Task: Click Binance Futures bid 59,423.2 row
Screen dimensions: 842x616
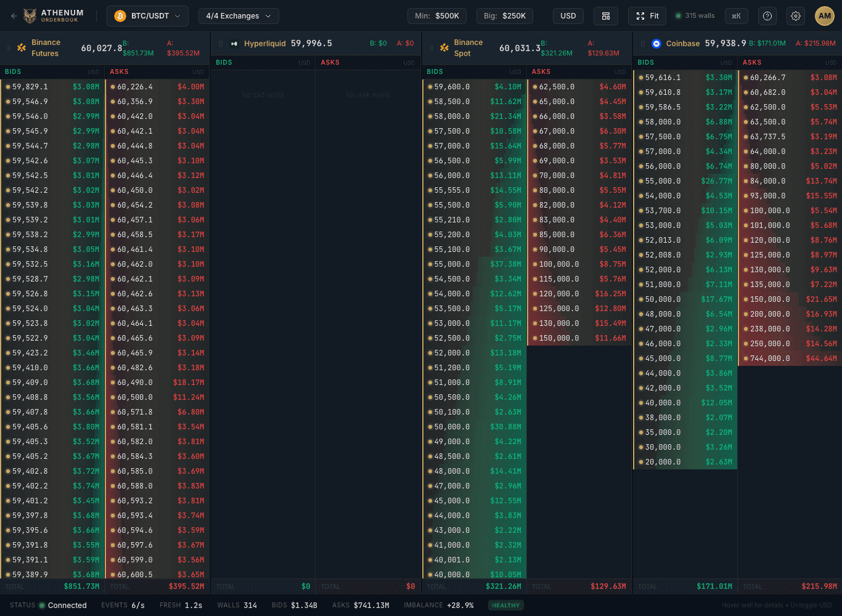Action: point(53,353)
